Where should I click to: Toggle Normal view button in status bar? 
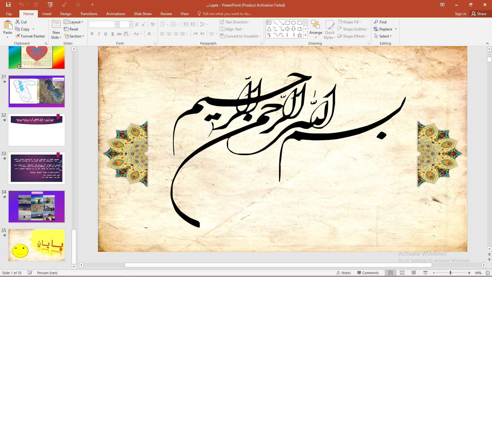(390, 273)
